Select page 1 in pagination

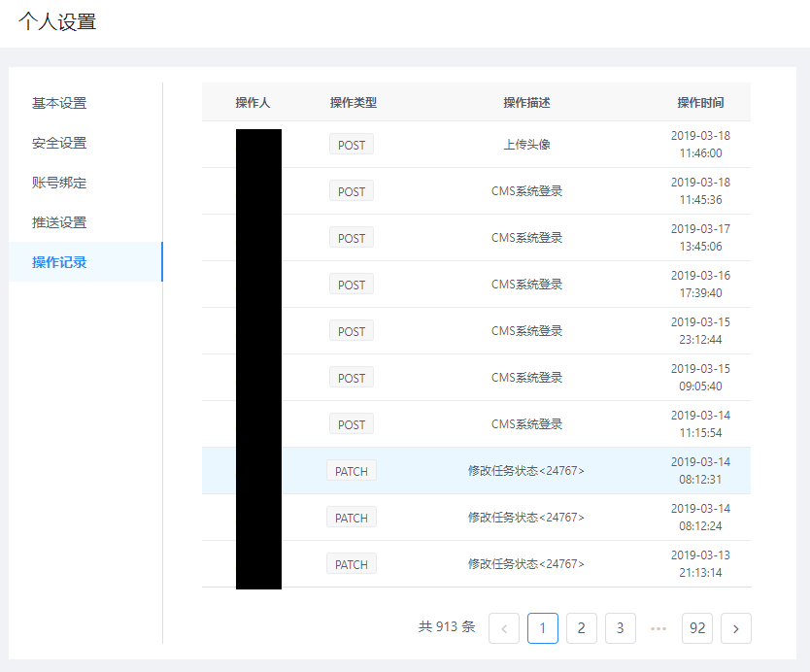542,628
